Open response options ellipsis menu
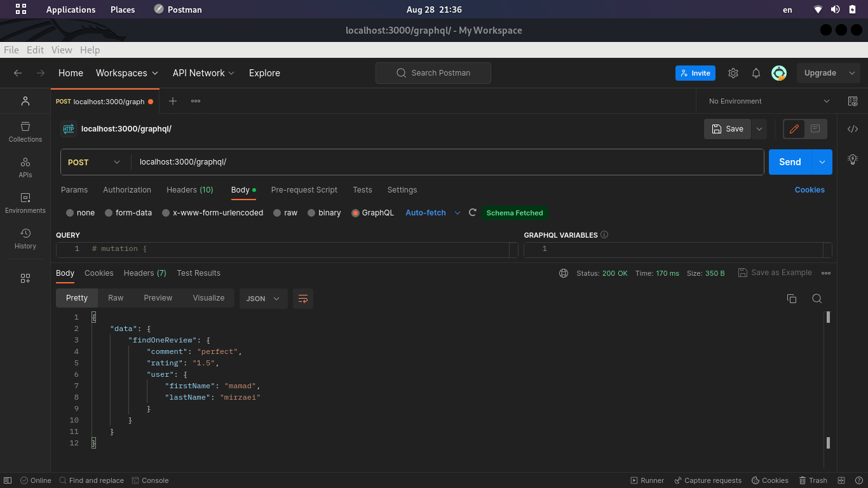Screen dimensions: 868x488 pos(826,273)
